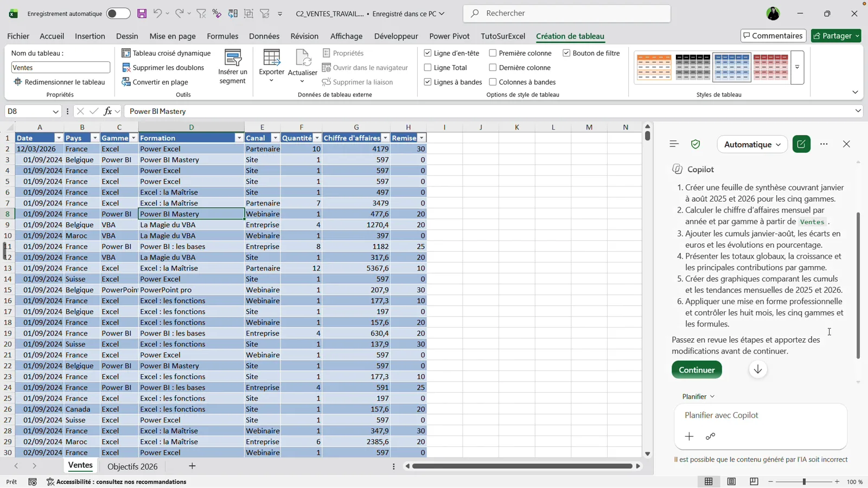Click the Save icon in title bar
This screenshot has width=868, height=488.
coord(142,14)
